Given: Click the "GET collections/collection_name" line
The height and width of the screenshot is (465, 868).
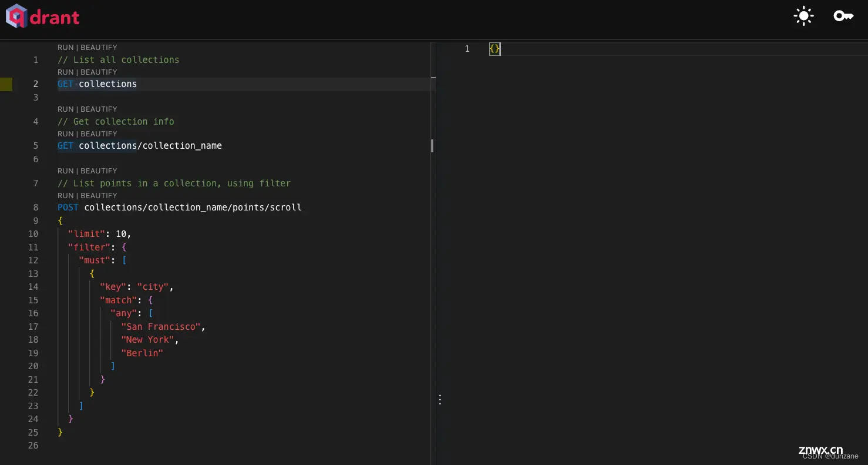Looking at the screenshot, I should 140,146.
